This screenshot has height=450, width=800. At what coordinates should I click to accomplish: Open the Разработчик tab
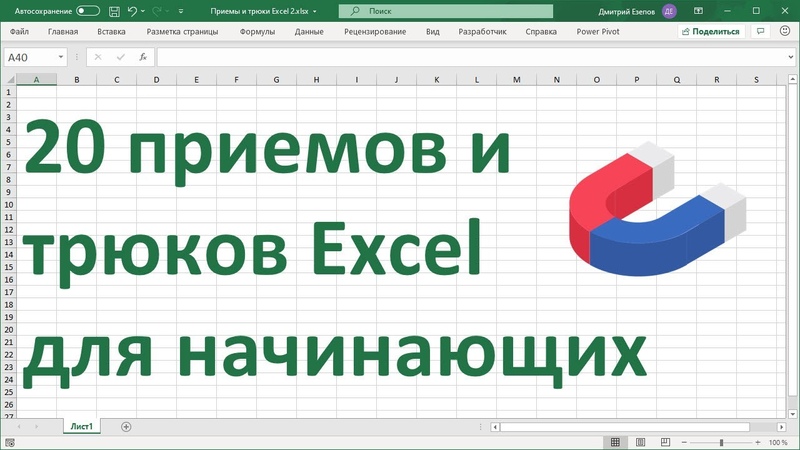point(482,32)
